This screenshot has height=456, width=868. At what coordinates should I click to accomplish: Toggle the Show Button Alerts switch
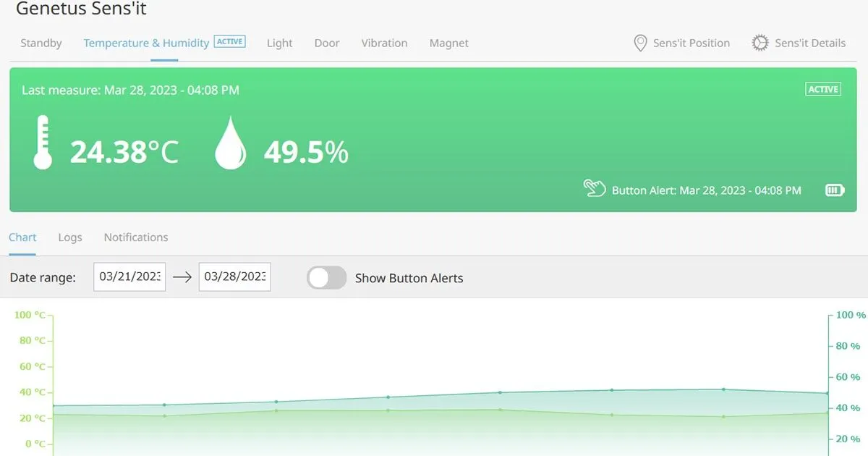click(327, 278)
